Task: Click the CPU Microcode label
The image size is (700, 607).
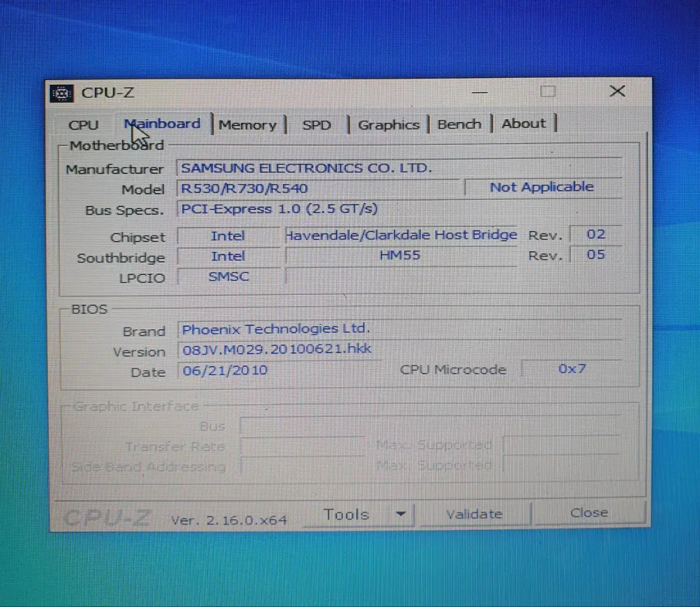Action: (x=453, y=370)
